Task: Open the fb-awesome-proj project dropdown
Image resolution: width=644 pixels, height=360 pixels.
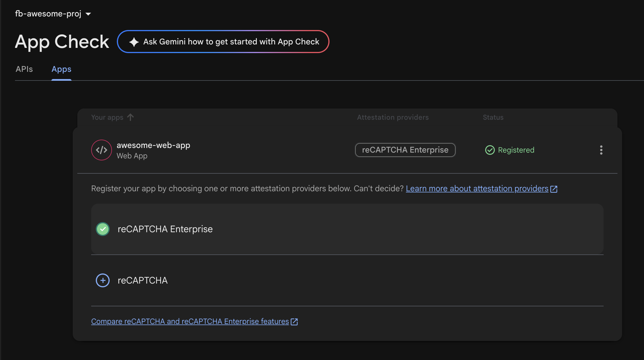Action: coord(53,14)
